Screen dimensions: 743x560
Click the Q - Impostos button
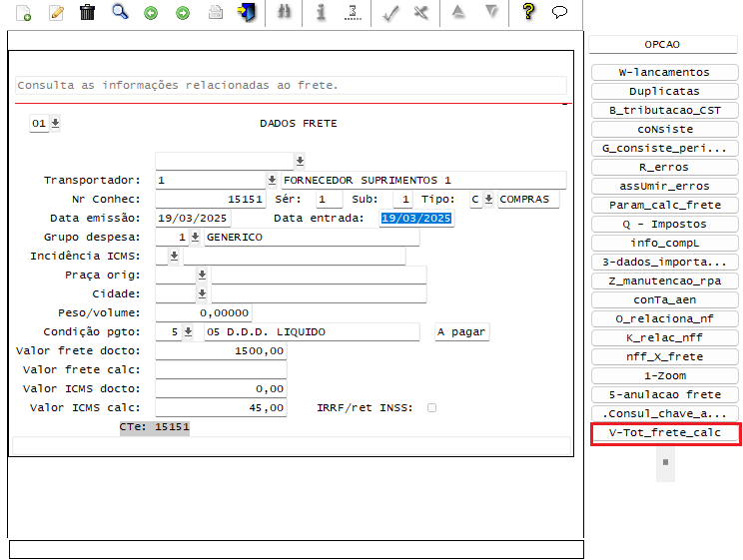pyautogui.click(x=664, y=224)
